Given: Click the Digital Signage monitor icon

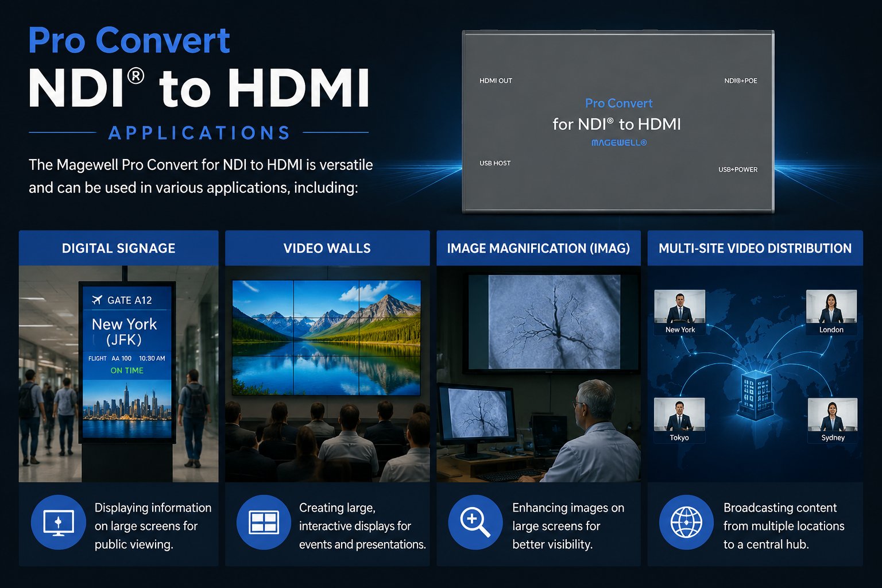Looking at the screenshot, I should pyautogui.click(x=58, y=523).
